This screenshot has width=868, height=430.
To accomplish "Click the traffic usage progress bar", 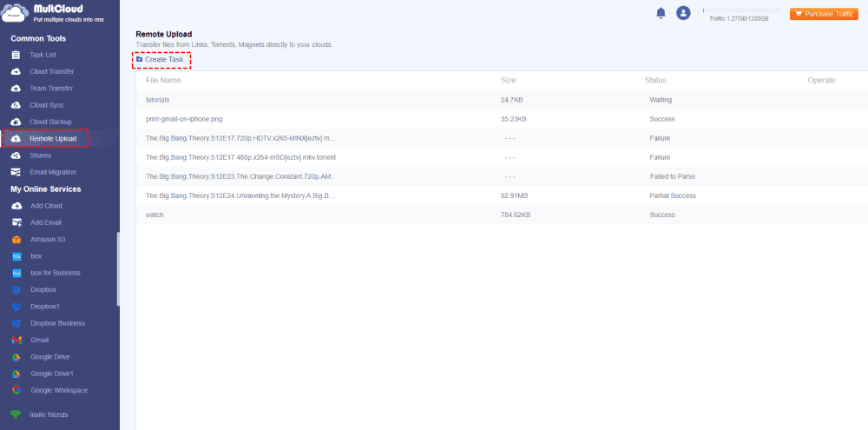I will pos(741,10).
